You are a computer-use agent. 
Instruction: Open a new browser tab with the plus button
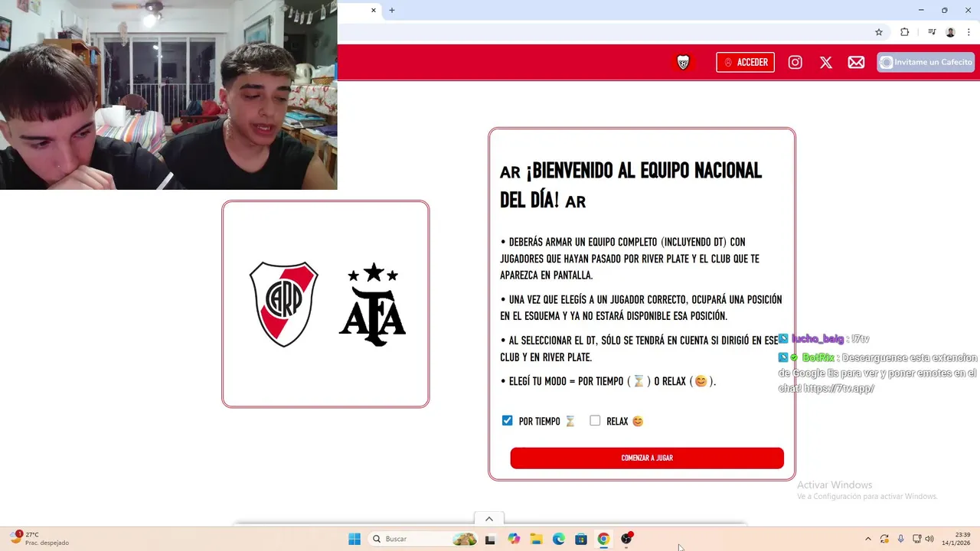[x=392, y=10]
